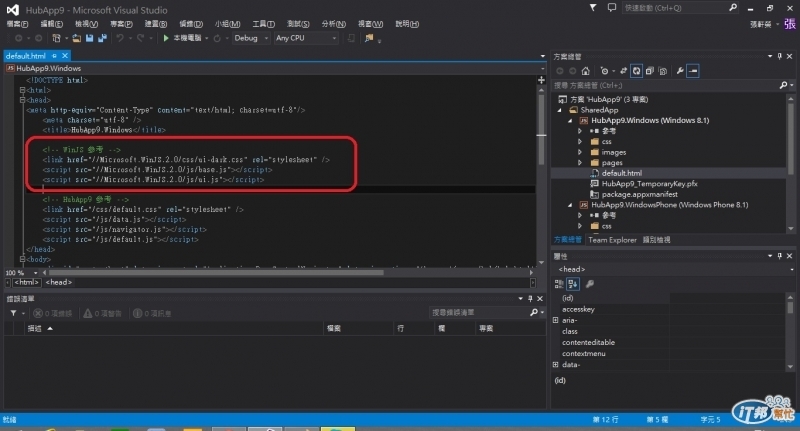Toggle the 0 errors filter button
The image size is (800, 431).
click(x=53, y=313)
